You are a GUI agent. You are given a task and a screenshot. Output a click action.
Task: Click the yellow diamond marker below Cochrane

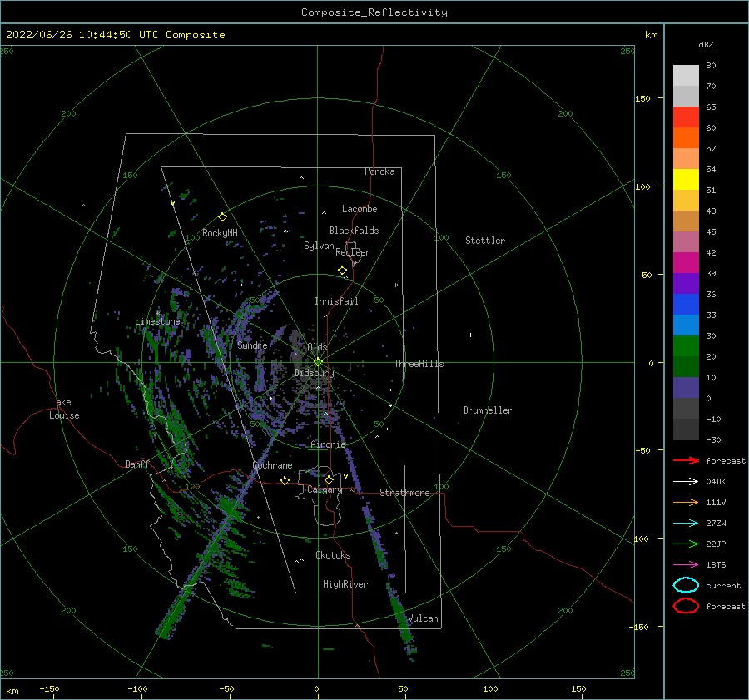coord(285,480)
